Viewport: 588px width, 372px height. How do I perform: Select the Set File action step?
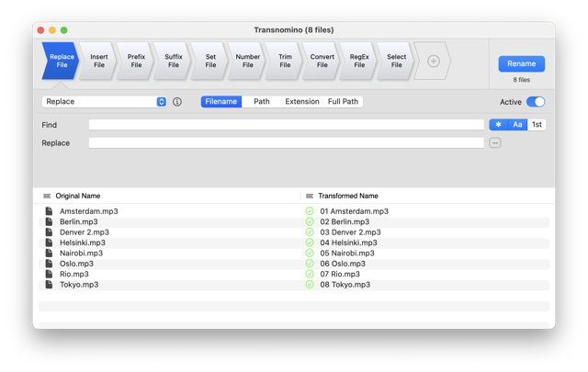pyautogui.click(x=210, y=61)
